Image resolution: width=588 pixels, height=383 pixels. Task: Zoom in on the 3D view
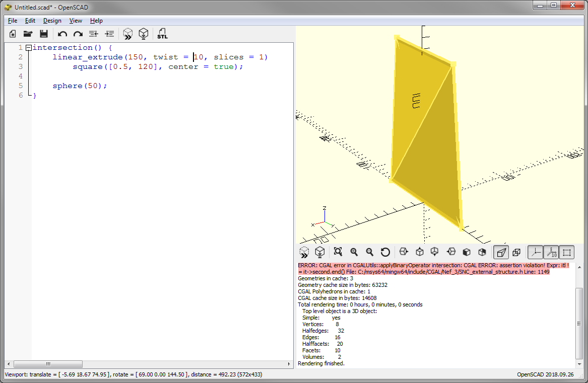click(x=354, y=252)
